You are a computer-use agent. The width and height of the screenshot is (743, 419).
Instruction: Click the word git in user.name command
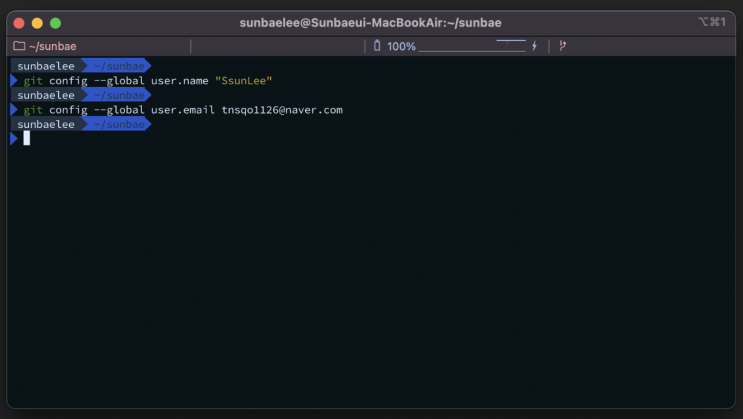(x=33, y=81)
